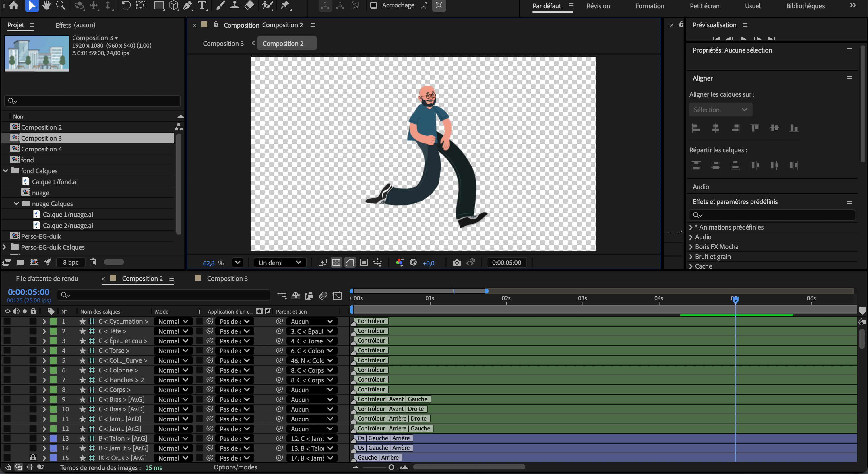The width and height of the screenshot is (868, 474).
Task: Switch to the Formation workspace
Action: tap(650, 6)
